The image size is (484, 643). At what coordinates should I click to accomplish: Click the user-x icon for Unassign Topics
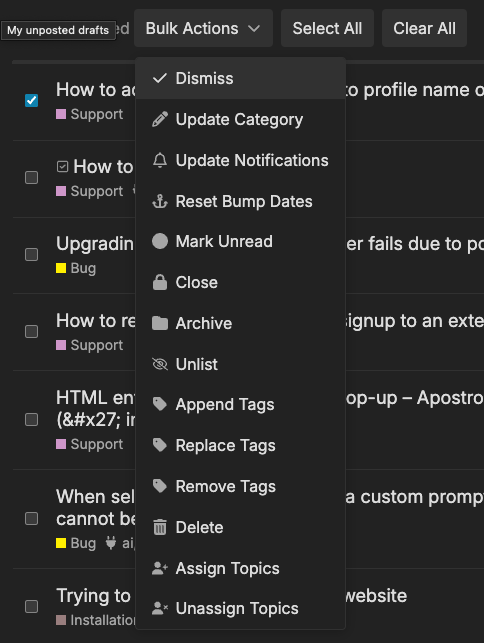click(160, 608)
